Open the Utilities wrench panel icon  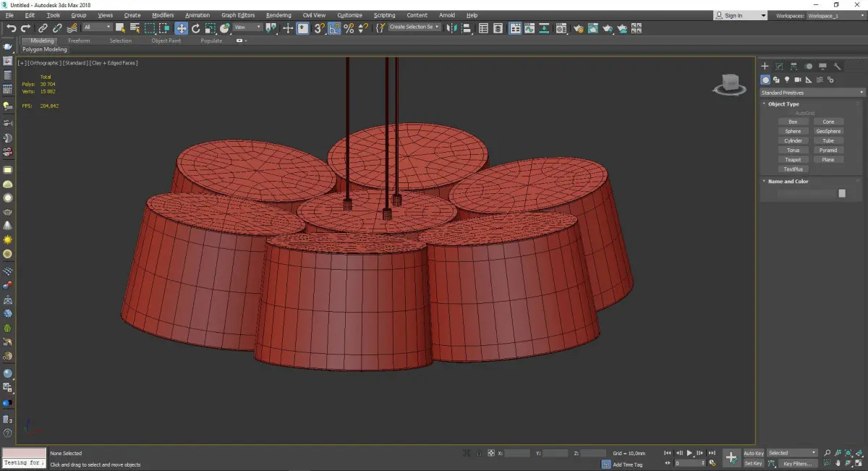[x=837, y=66]
